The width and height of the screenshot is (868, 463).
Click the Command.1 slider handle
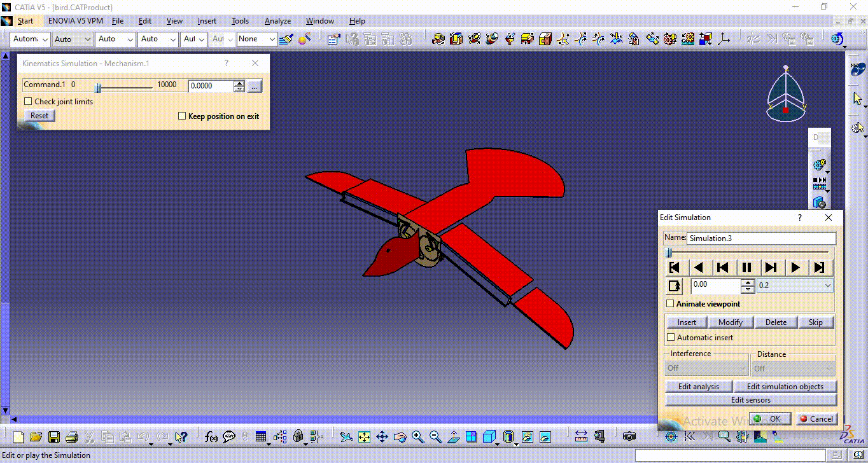pyautogui.click(x=98, y=88)
